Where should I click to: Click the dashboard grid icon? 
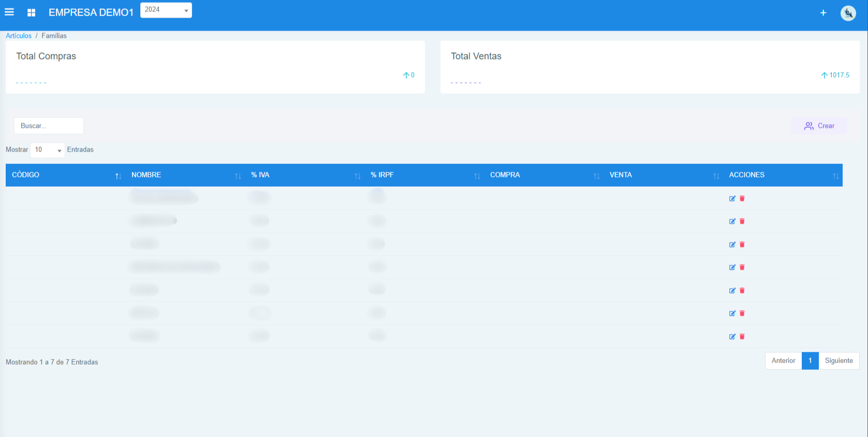[x=31, y=12]
